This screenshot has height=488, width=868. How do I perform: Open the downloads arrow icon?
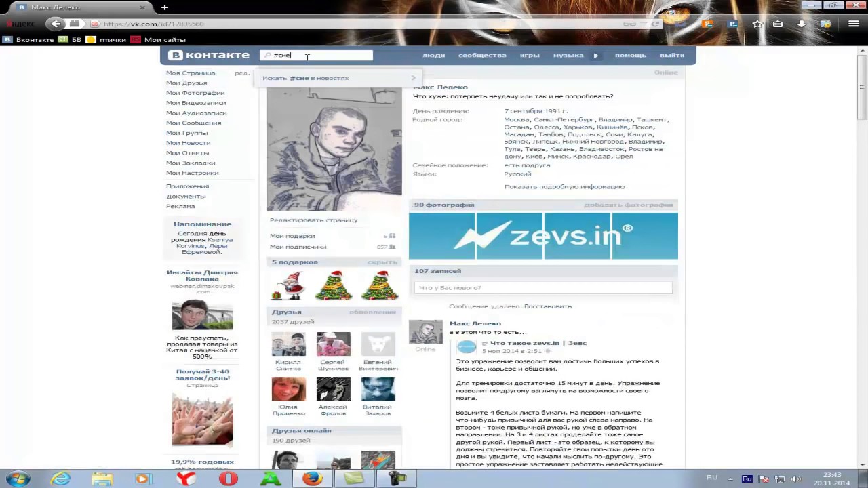click(802, 24)
